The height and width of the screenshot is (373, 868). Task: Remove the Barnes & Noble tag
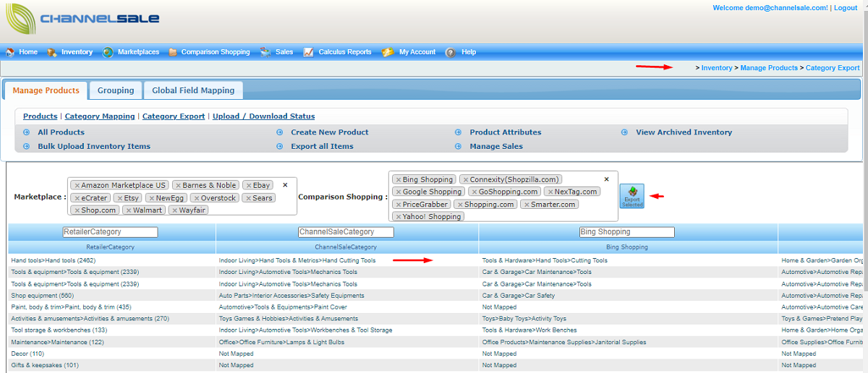pos(177,186)
